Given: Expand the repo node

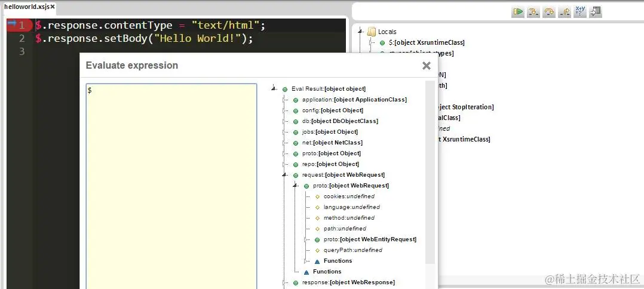Looking at the screenshot, I should pos(284,164).
